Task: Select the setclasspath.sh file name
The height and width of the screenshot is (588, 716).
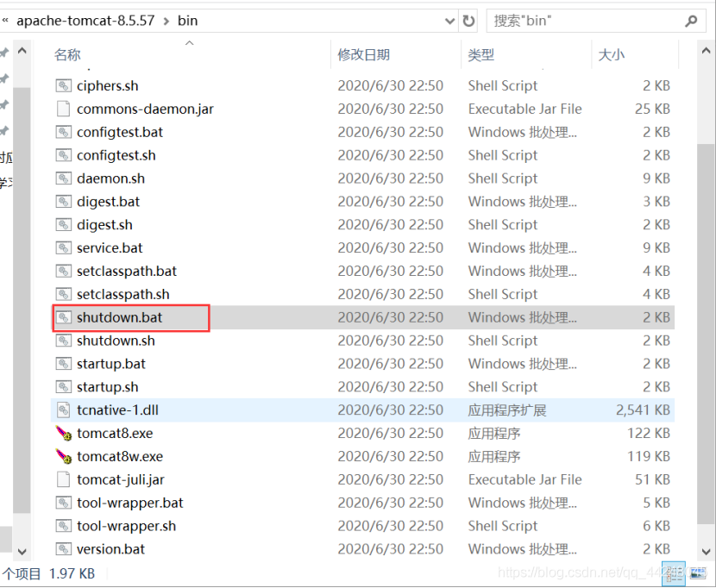Action: (x=122, y=295)
